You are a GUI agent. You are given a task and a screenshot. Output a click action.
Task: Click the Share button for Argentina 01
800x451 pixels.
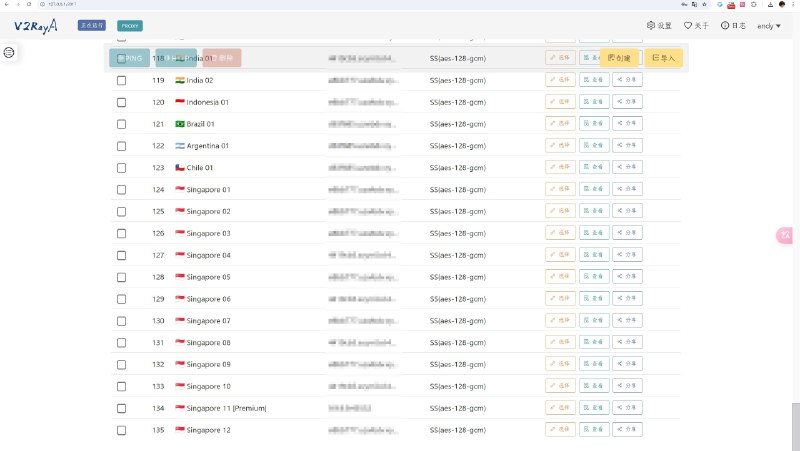627,146
